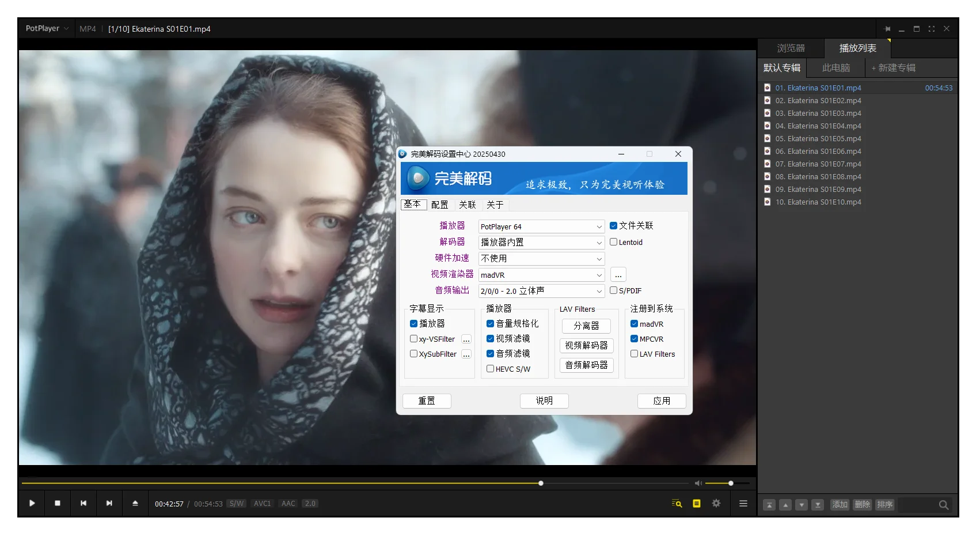
Task: Open the PotPlayer 64 player dropdown
Action: [541, 226]
